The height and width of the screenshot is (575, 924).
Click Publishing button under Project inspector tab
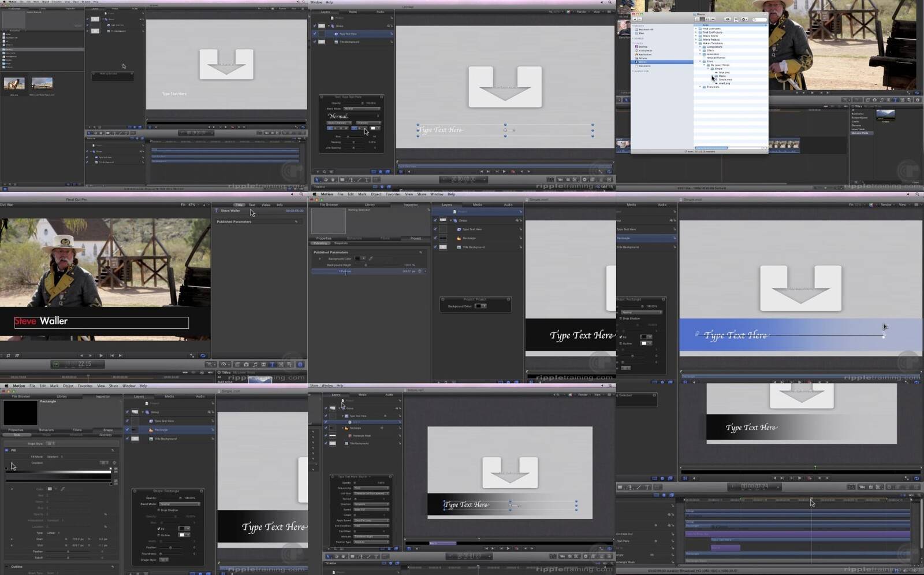(321, 243)
